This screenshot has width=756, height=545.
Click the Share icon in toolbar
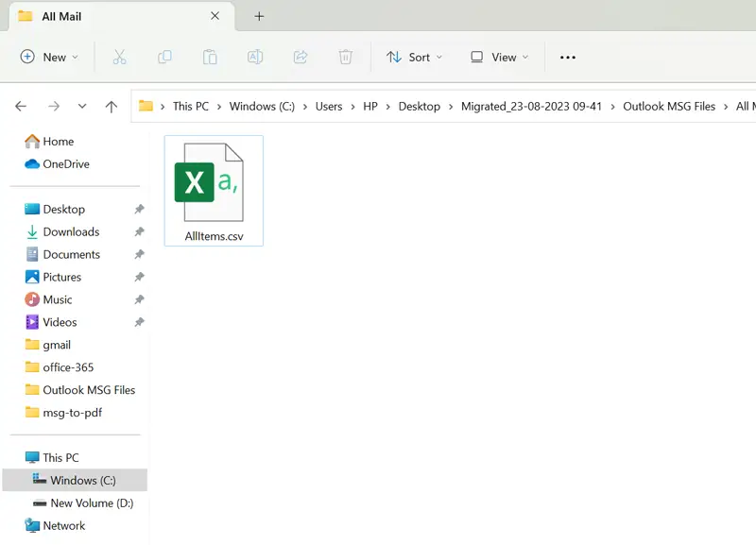click(301, 58)
